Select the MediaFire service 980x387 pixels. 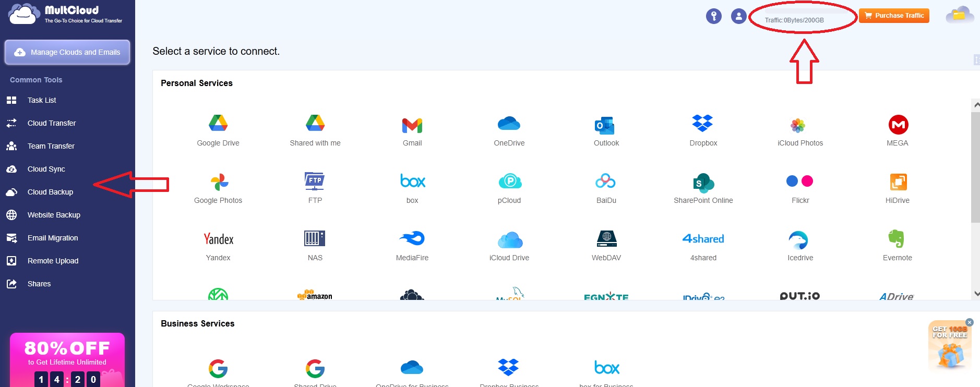pyautogui.click(x=412, y=245)
